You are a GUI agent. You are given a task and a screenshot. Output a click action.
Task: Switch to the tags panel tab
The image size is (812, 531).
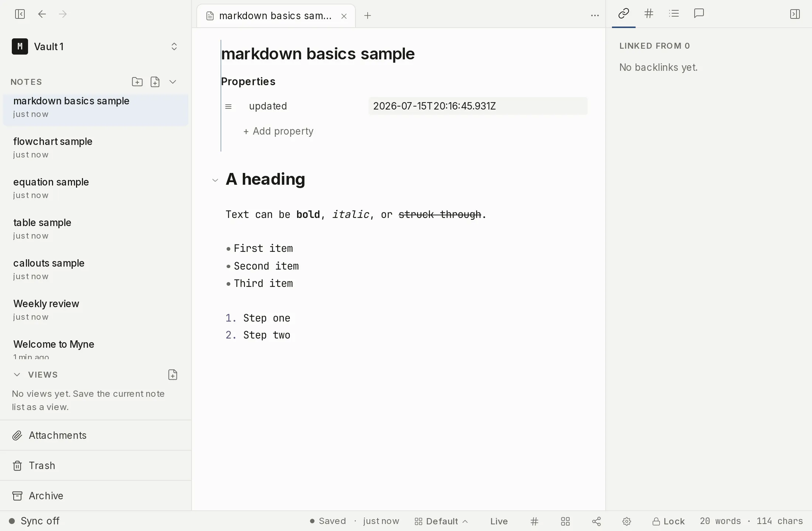click(649, 14)
